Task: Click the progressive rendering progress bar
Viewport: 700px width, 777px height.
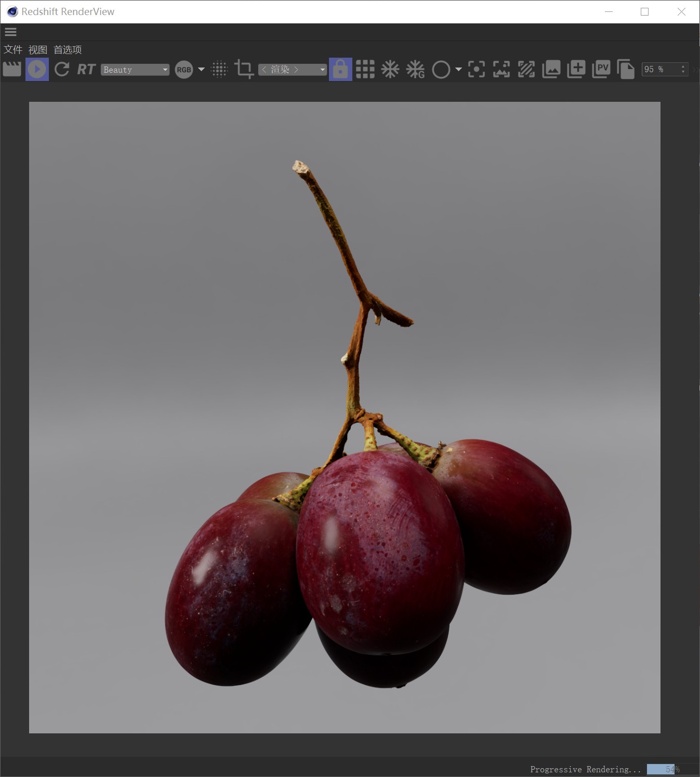Action: [x=672, y=769]
